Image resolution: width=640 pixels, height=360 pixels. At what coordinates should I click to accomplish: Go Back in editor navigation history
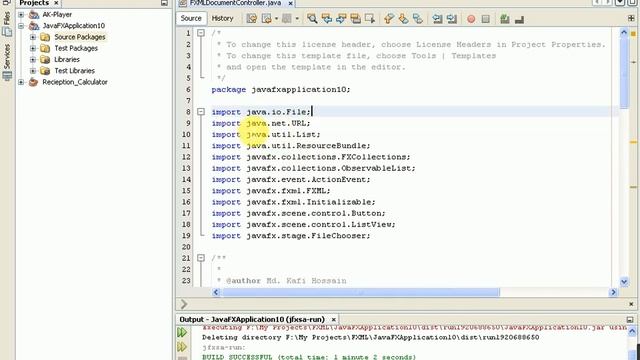pyautogui.click(x=266, y=19)
